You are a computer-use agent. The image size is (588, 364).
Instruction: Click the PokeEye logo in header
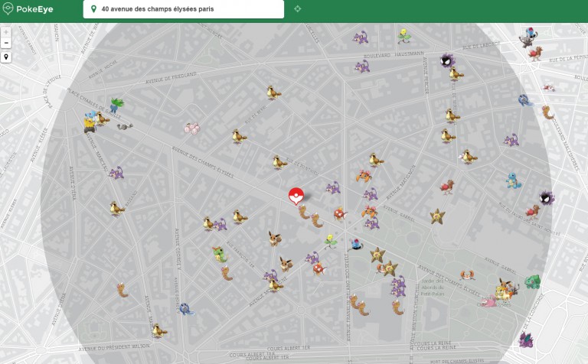coord(28,9)
